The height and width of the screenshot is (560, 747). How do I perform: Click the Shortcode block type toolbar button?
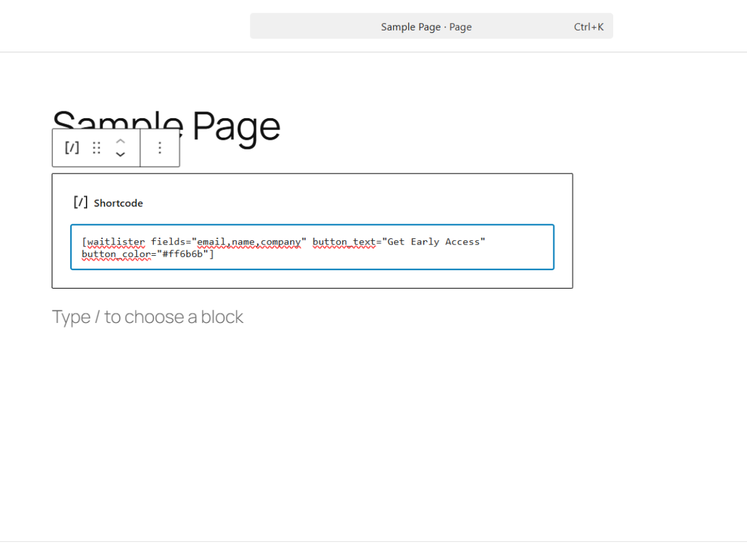click(72, 148)
